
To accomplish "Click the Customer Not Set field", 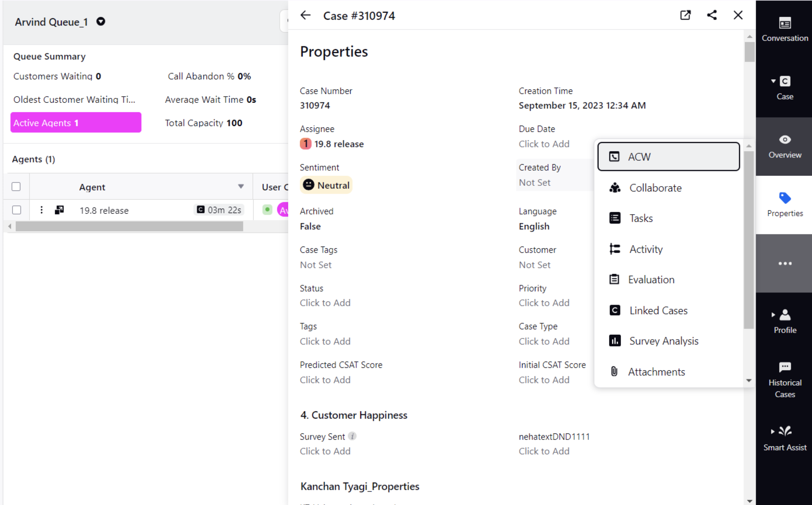I will pyautogui.click(x=535, y=265).
